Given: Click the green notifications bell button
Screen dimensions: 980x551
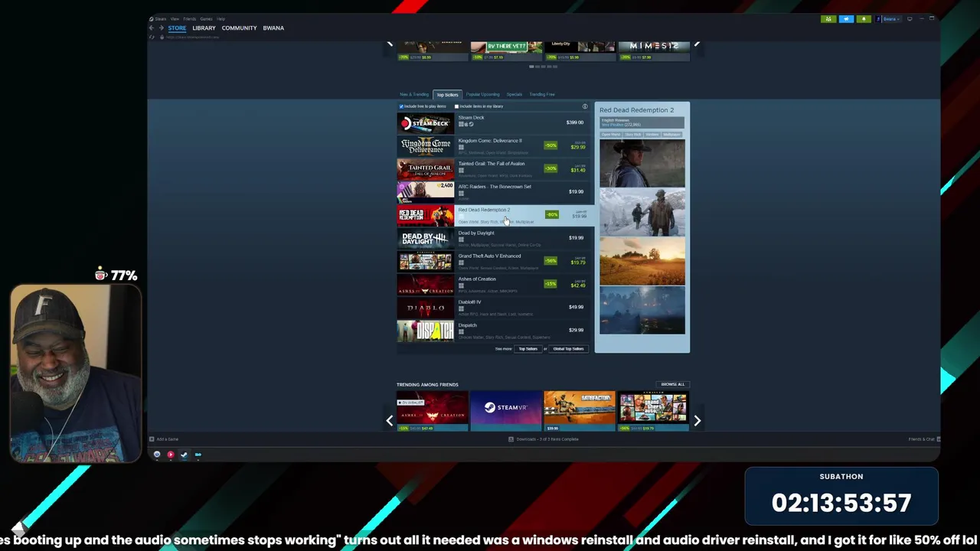Looking at the screenshot, I should coord(864,19).
